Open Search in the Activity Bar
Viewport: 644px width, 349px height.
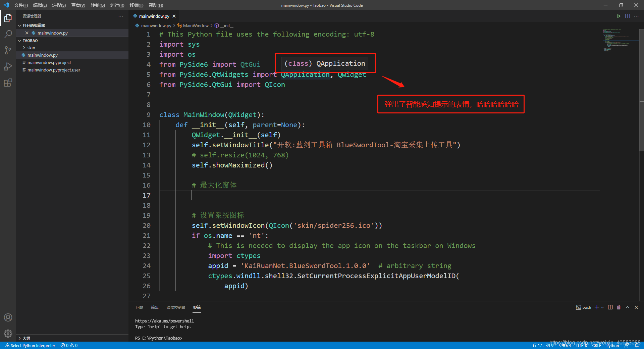(x=8, y=34)
